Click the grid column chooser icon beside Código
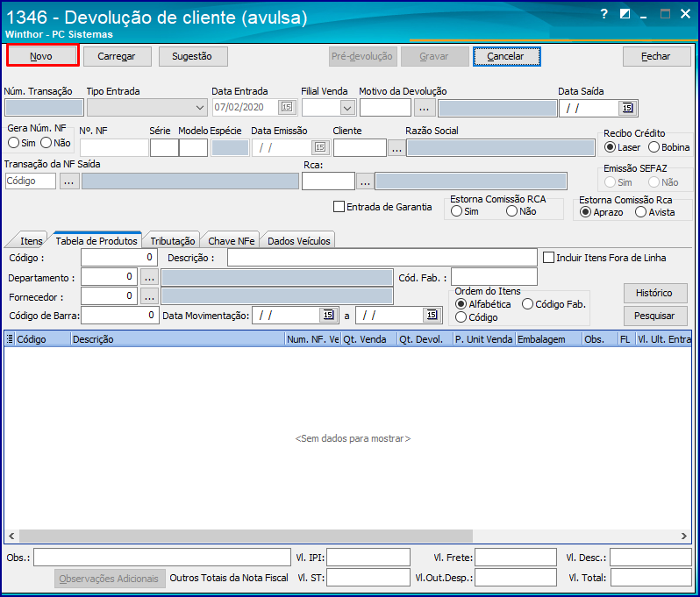Image resolution: width=700 pixels, height=597 pixels. click(10, 339)
